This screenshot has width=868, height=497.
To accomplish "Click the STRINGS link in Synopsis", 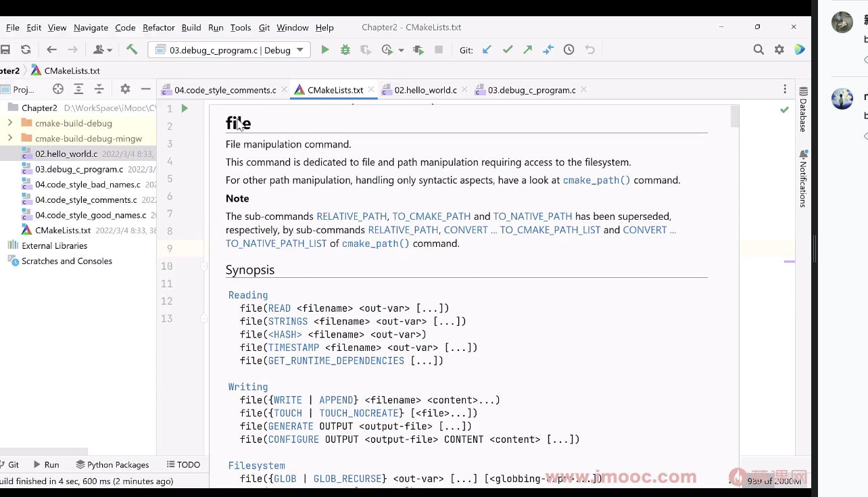I will (288, 322).
